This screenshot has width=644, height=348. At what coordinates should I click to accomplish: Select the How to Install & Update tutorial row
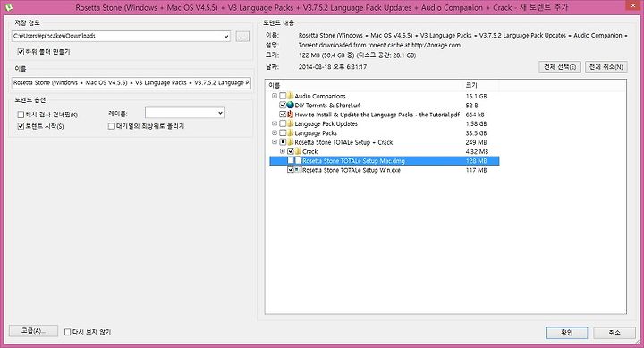[x=385, y=115]
